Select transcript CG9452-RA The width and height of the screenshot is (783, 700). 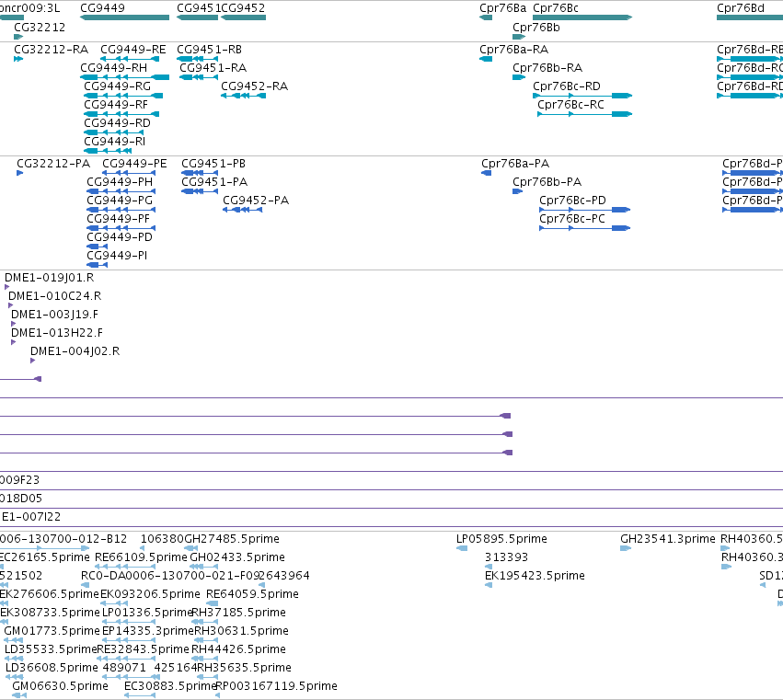tap(255, 86)
